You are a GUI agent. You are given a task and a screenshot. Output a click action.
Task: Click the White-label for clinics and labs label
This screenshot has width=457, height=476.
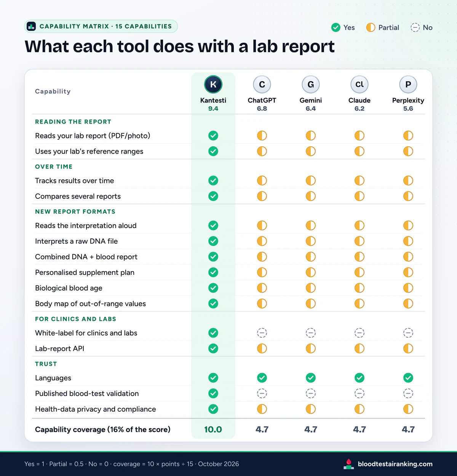[x=86, y=333]
